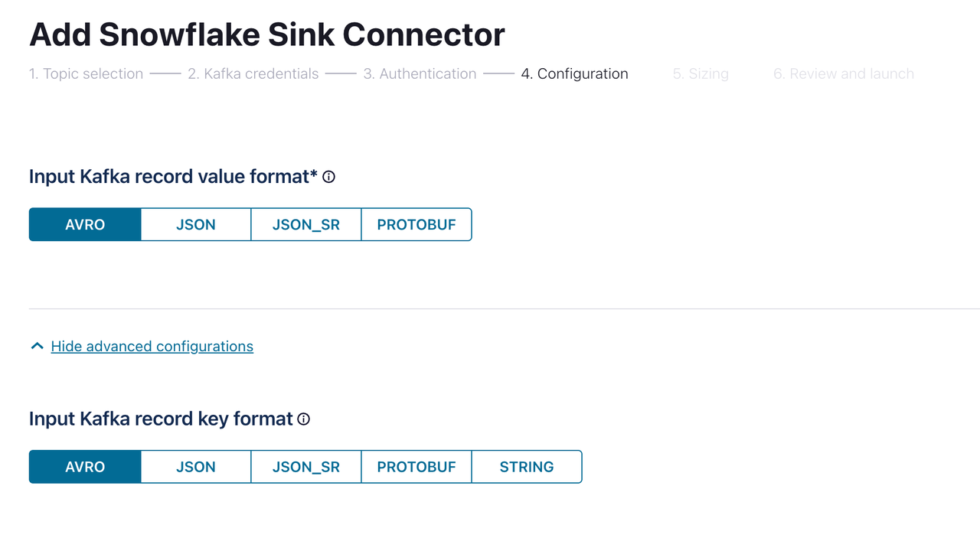980x538 pixels.
Task: Confirm AVRO as the value format
Action: pyautogui.click(x=84, y=224)
